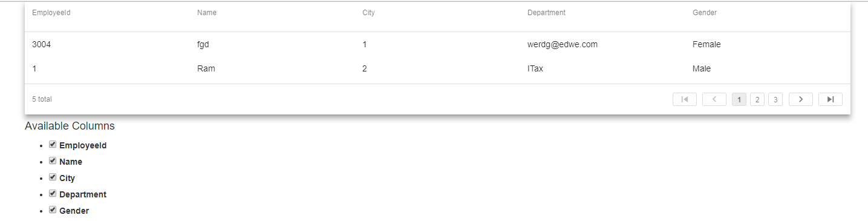Sort by Name column header
The width and height of the screenshot is (868, 221).
pyautogui.click(x=207, y=13)
